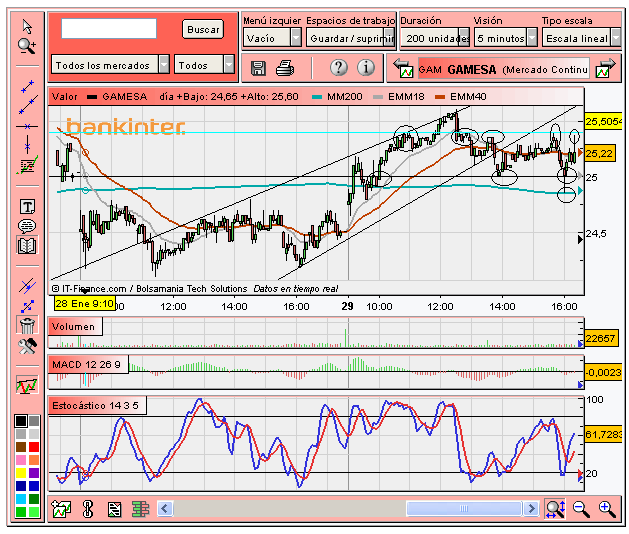The width and height of the screenshot is (629, 534).
Task: Select the speech bubble comment tool
Action: [27, 226]
